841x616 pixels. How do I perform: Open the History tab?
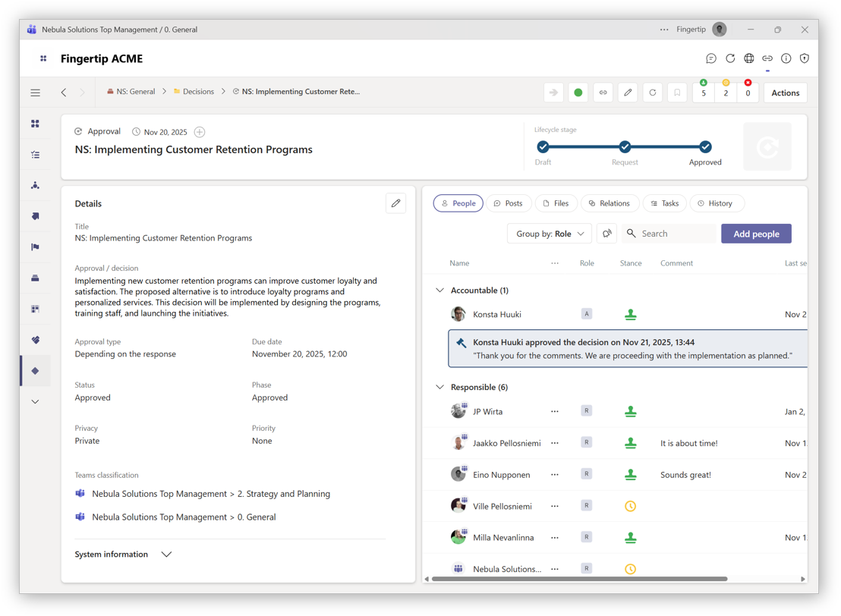(715, 203)
